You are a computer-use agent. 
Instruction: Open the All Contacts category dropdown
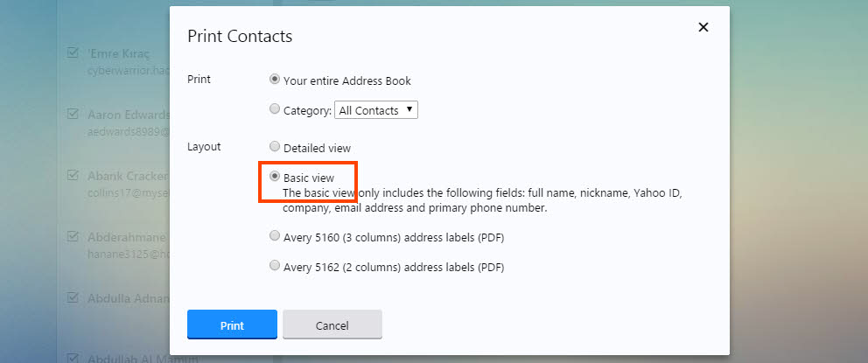[376, 110]
